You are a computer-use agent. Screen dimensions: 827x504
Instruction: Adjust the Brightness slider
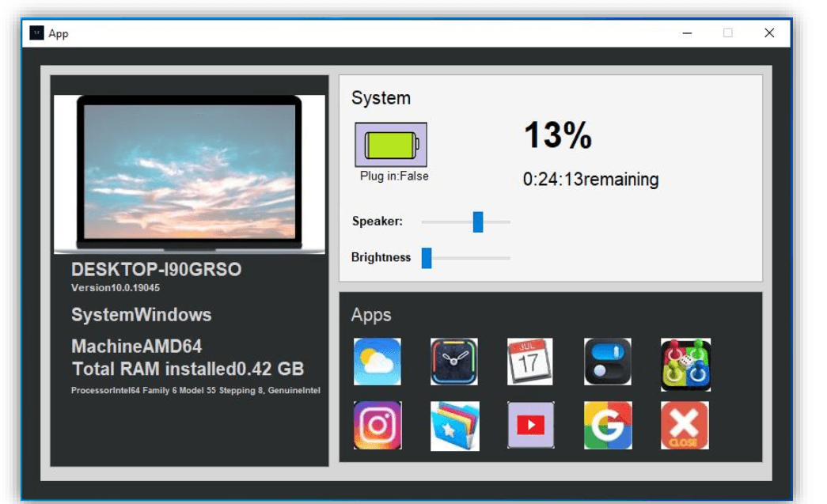pyautogui.click(x=427, y=258)
